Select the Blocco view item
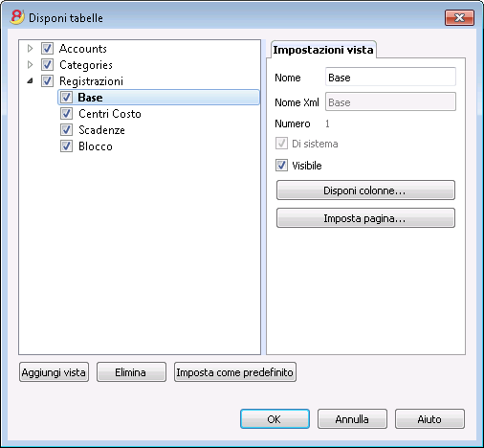Image resolution: width=484 pixels, height=448 pixels. [96, 146]
